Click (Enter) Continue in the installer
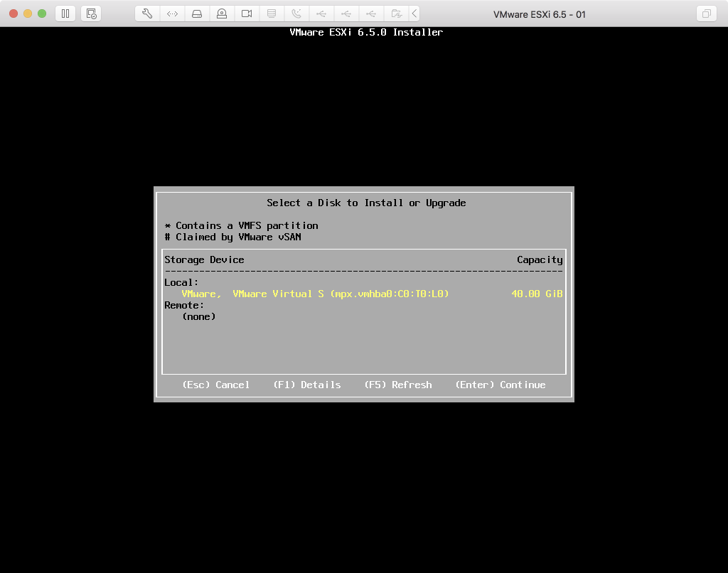This screenshot has height=573, width=728. pyautogui.click(x=500, y=385)
